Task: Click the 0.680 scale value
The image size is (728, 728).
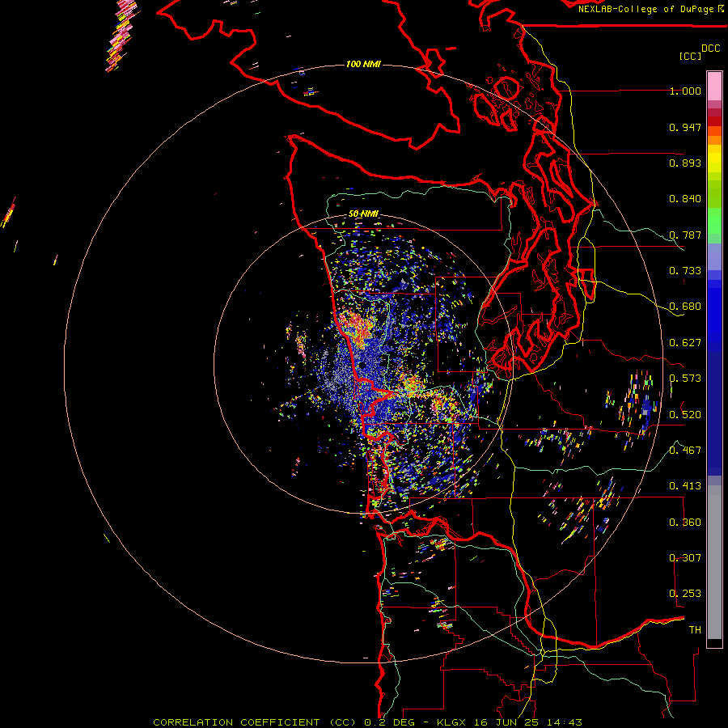Action: point(685,307)
